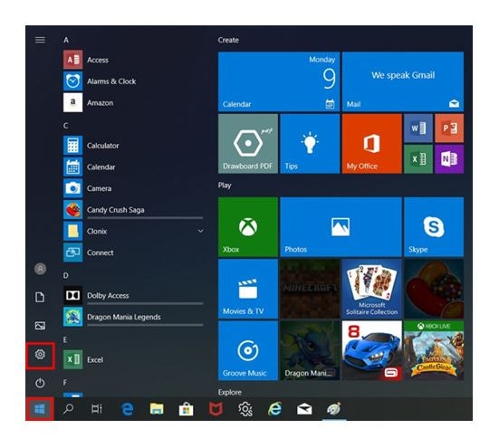Screen dimensions: 499x448
Task: Open Settings via the gear sidebar icon
Action: point(40,354)
